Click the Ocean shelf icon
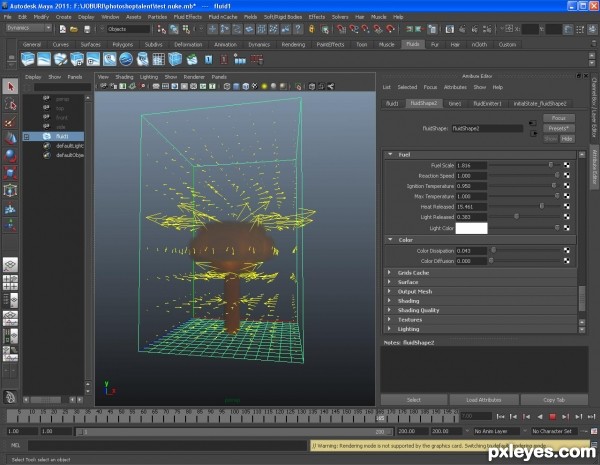Screen dimensions: 600x465 click(126, 59)
